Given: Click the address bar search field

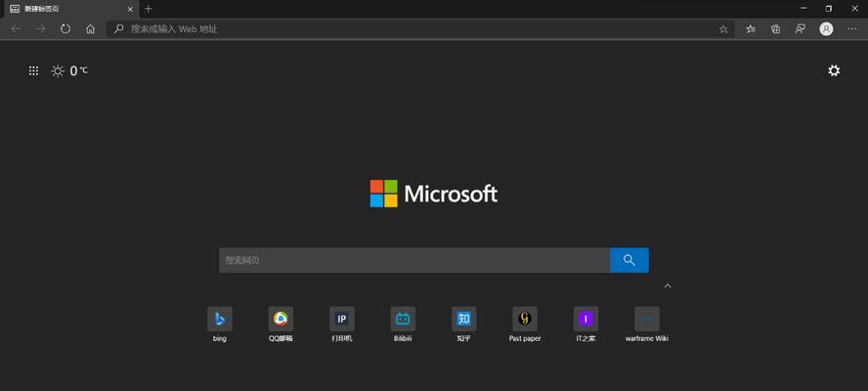Looking at the screenshot, I should [x=420, y=28].
